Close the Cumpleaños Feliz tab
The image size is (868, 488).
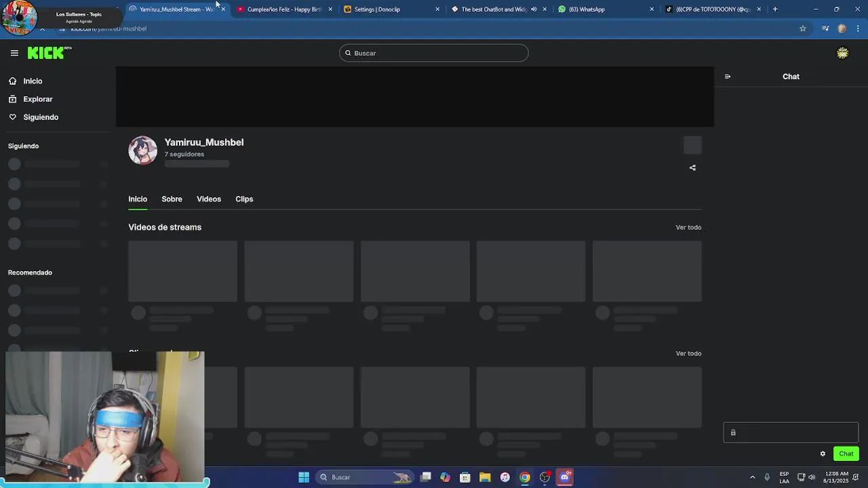click(x=330, y=9)
